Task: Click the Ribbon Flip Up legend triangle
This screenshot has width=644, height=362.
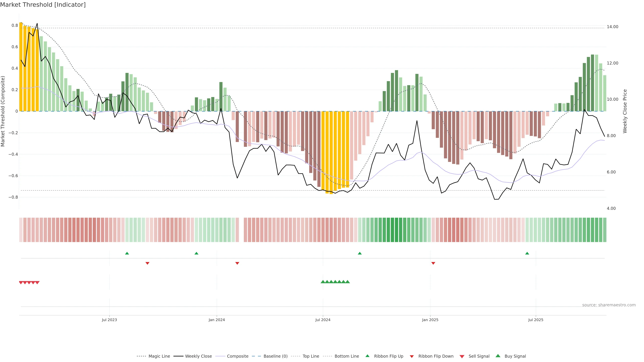Action: tap(367, 356)
